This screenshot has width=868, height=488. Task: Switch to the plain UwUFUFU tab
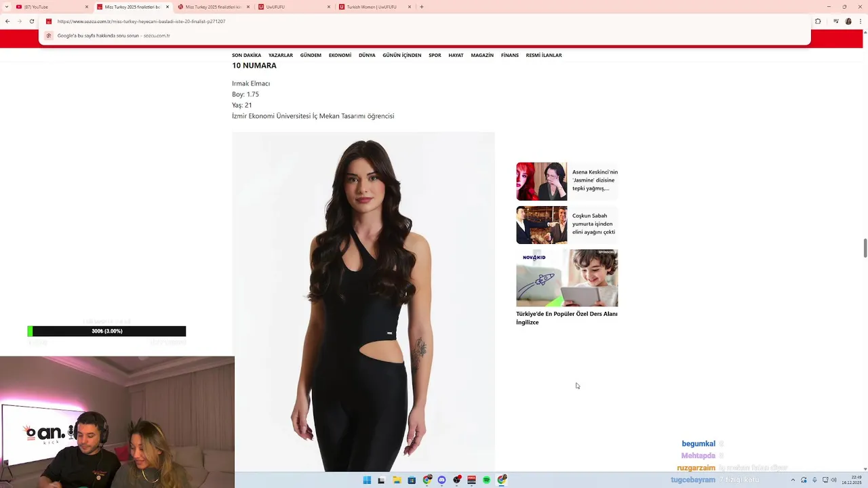pyautogui.click(x=294, y=7)
